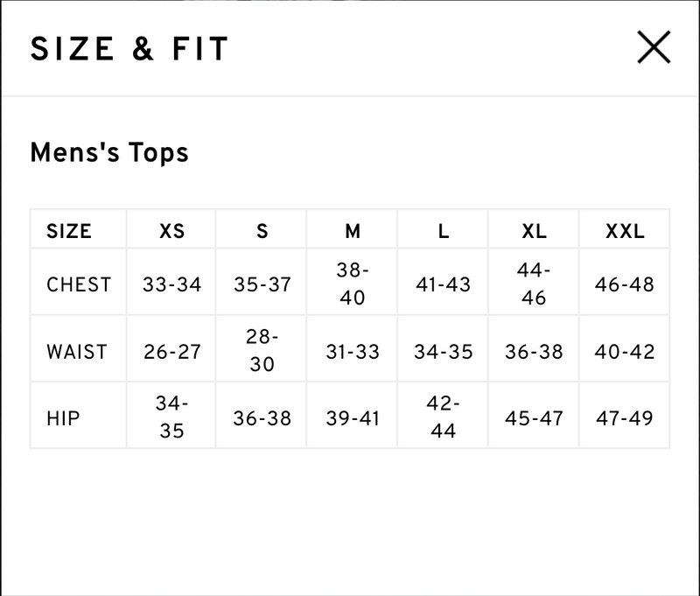The width and height of the screenshot is (700, 596).
Task: Select chest value 44-46 for XL
Action: (534, 284)
